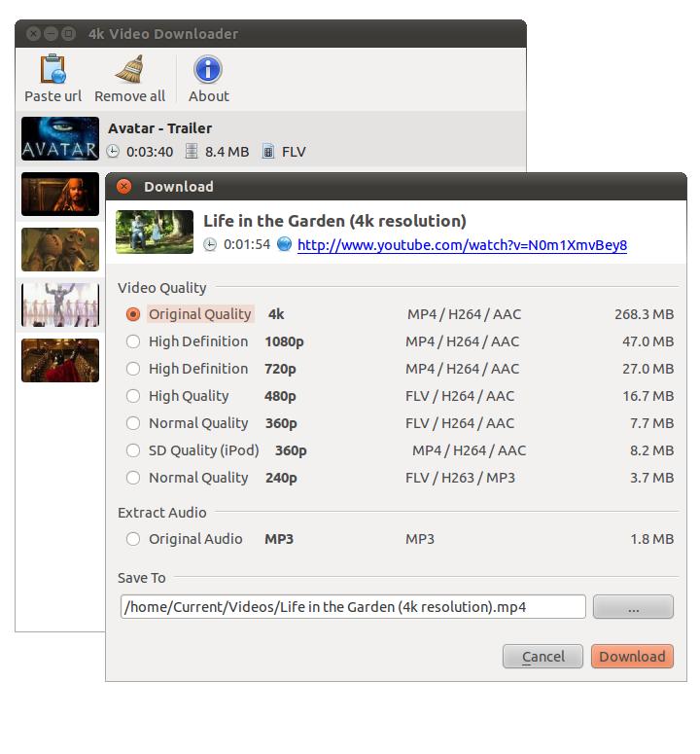700x754 pixels.
Task: Click the Remove all label text
Action: point(129,96)
